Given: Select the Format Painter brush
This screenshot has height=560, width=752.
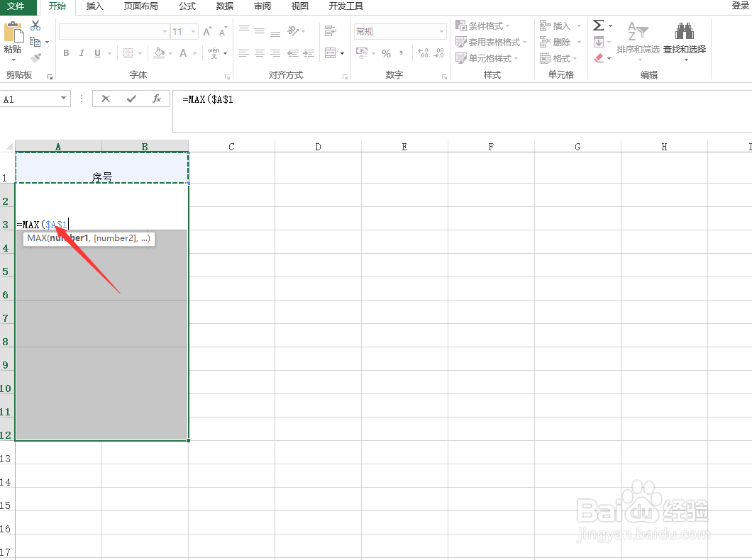Looking at the screenshot, I should point(35,58).
